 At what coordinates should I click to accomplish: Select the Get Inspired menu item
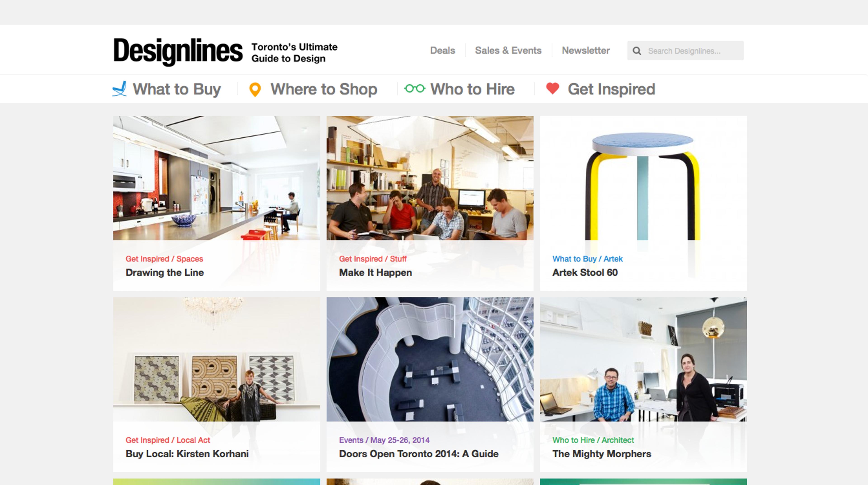[611, 89]
